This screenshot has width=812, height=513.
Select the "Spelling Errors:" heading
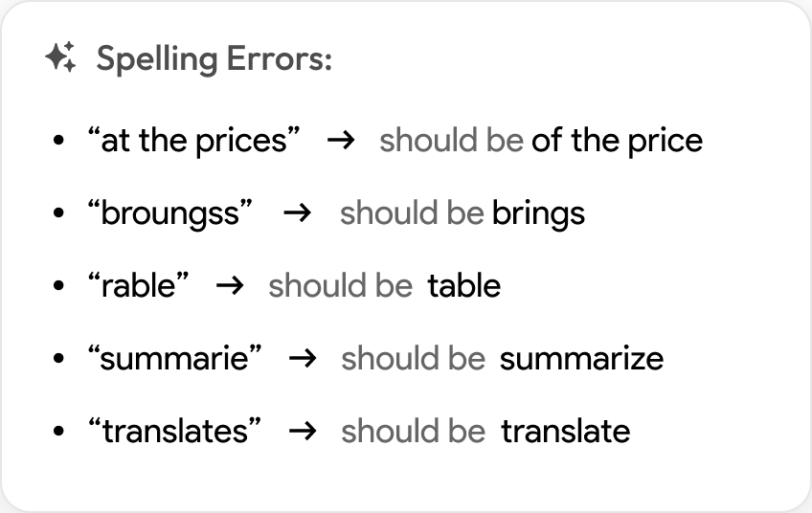214,59
